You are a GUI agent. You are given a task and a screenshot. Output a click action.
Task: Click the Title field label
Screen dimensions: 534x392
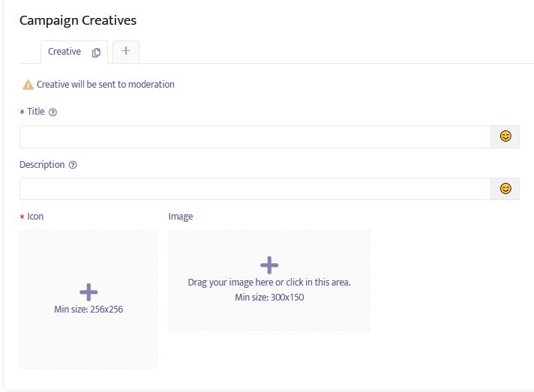pos(36,112)
